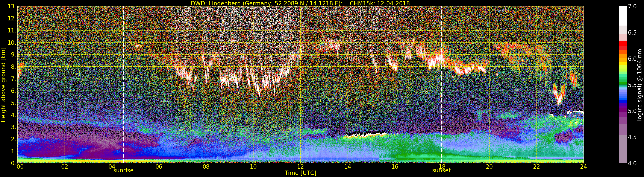
Task: Click the '20' tick on the time axis
Action: [489, 166]
